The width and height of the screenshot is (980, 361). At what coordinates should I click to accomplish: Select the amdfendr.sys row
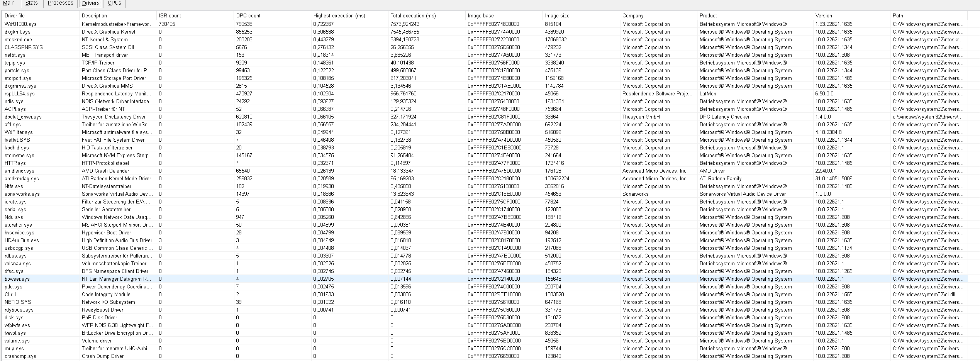(484, 171)
